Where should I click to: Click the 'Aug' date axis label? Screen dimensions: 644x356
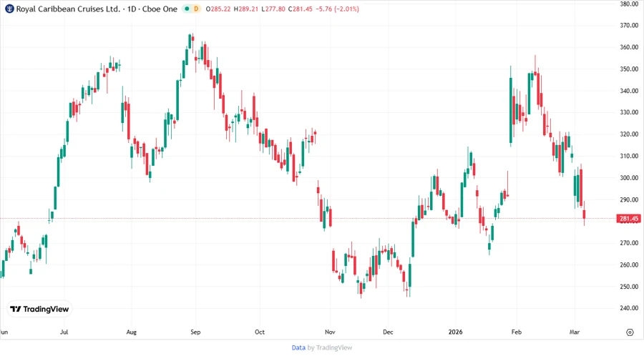pos(132,332)
